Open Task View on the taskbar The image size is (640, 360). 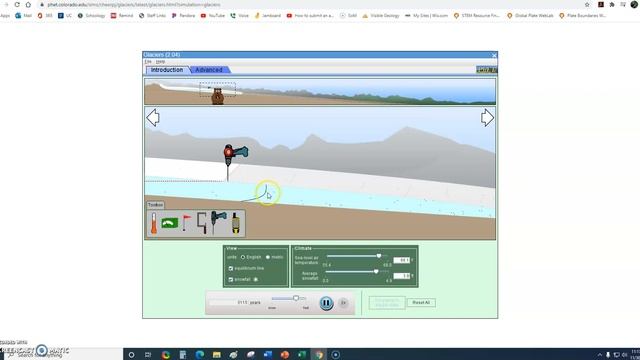[148, 355]
